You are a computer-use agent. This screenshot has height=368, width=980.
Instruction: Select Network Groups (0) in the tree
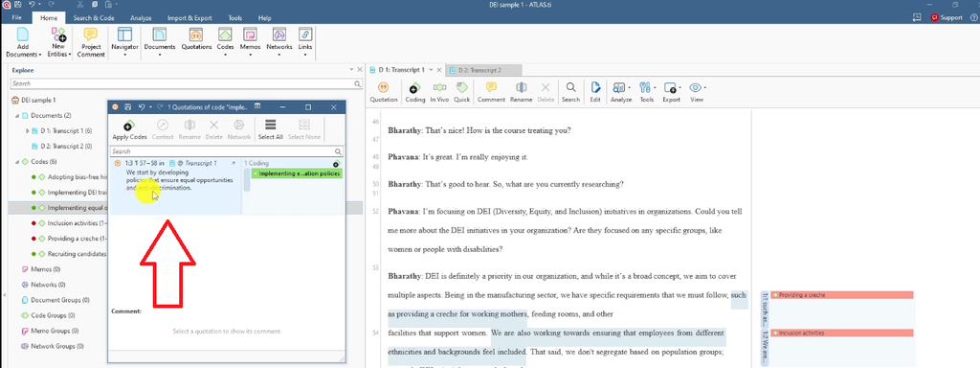(x=56, y=345)
